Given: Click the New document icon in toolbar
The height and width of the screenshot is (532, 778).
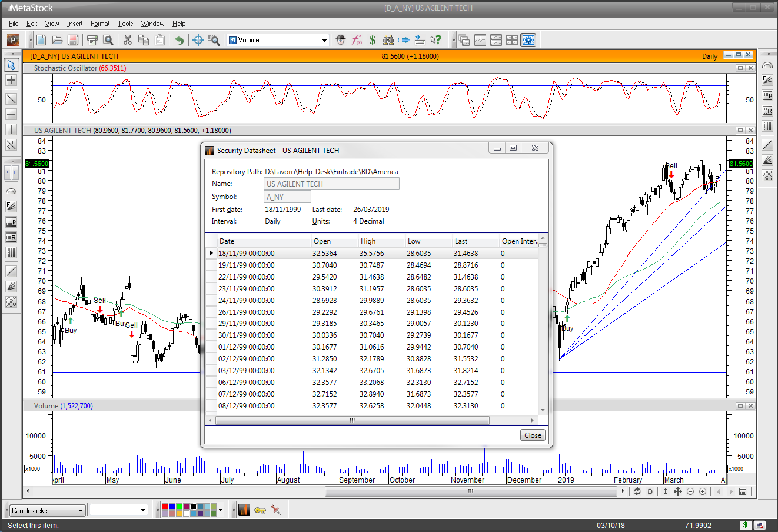Looking at the screenshot, I should [x=41, y=40].
